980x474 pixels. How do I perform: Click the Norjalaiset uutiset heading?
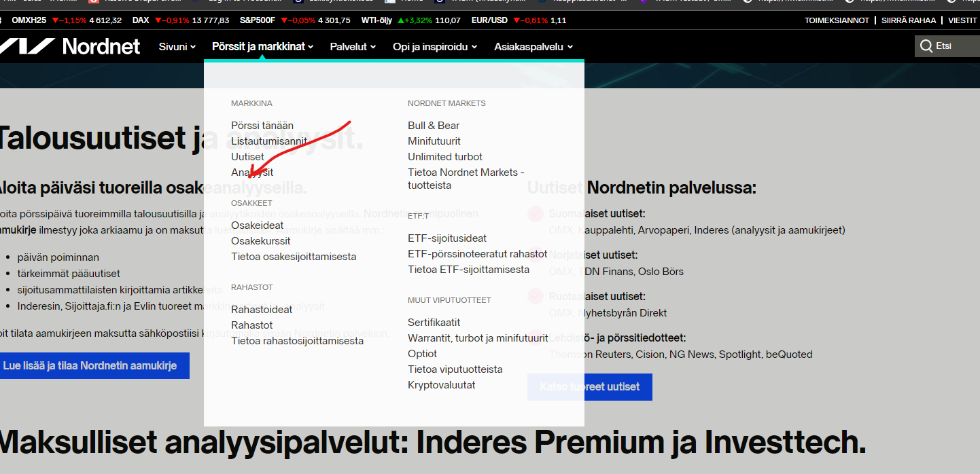pyautogui.click(x=593, y=255)
